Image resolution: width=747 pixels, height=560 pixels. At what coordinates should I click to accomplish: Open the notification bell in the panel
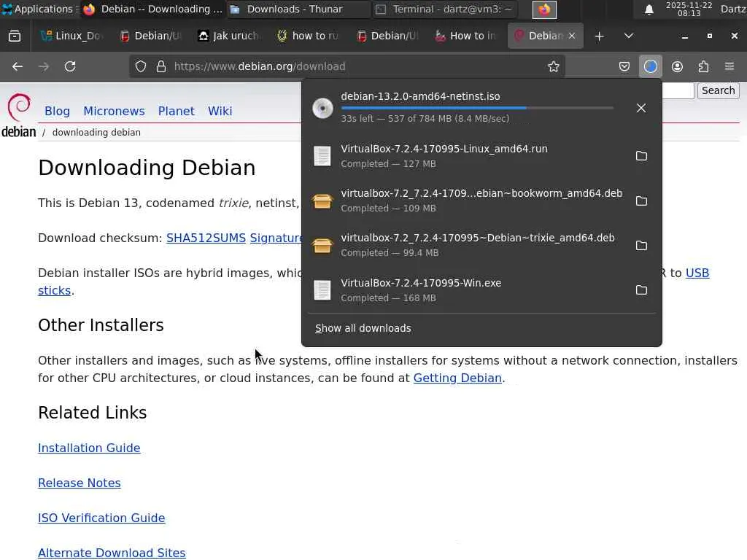click(x=649, y=9)
